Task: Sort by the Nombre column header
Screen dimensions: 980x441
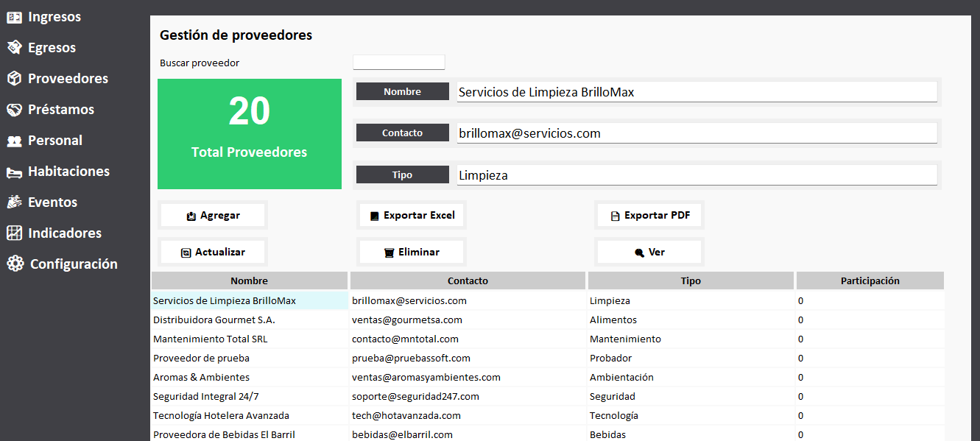Action: coord(250,281)
